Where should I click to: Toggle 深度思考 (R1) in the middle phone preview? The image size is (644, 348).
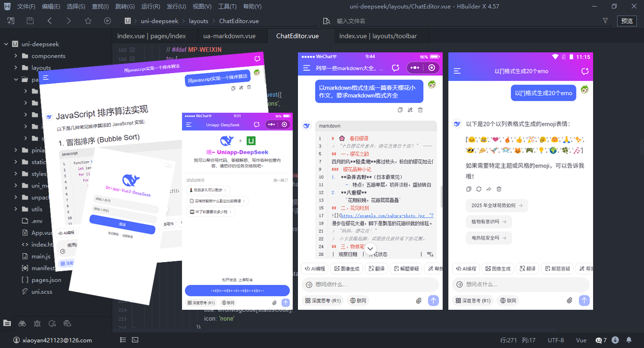(322, 300)
